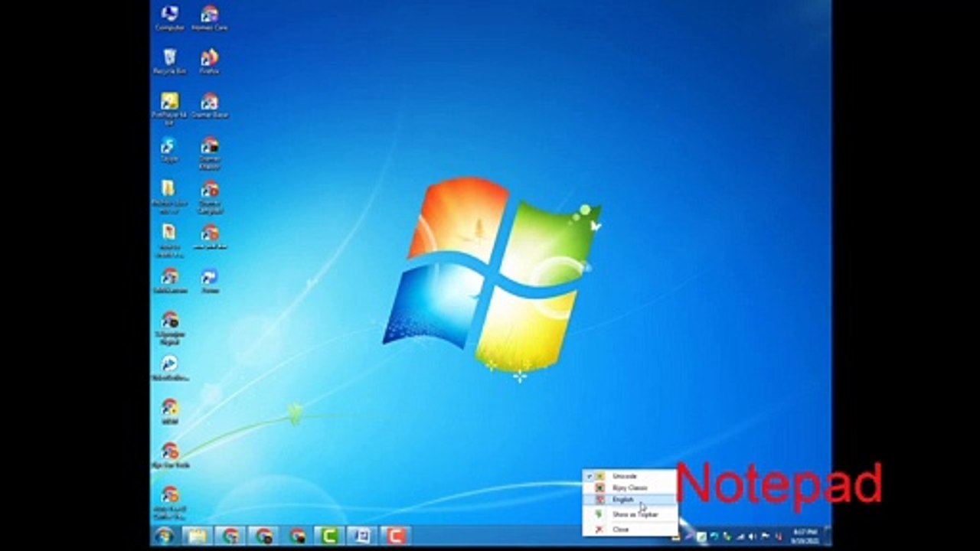Click the first Chrome taskbar icon
Screen dimensions: 980x551
pyautogui.click(x=230, y=536)
